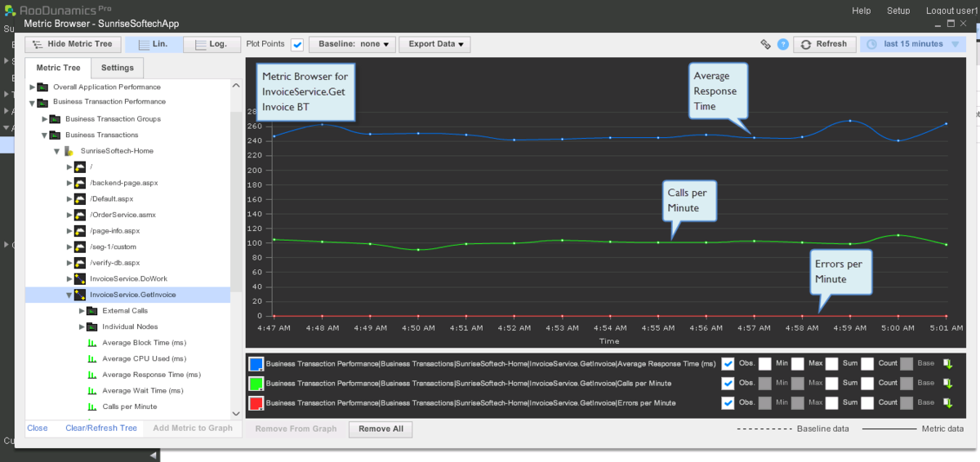Click the export icon on the Calls per Minute legend row

point(948,383)
